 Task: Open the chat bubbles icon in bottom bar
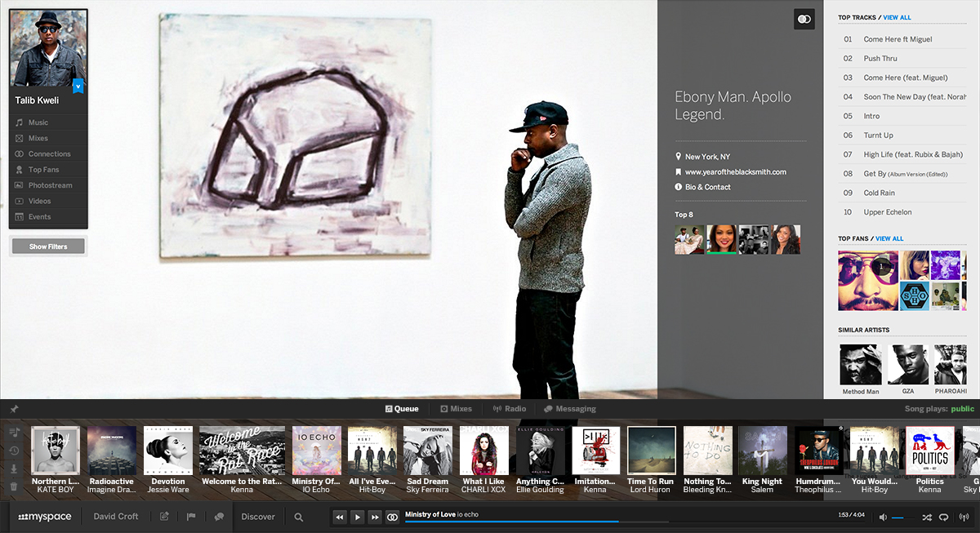219,517
